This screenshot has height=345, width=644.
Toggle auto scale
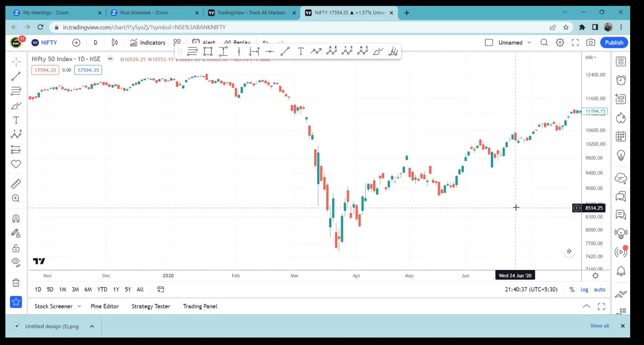click(x=599, y=290)
